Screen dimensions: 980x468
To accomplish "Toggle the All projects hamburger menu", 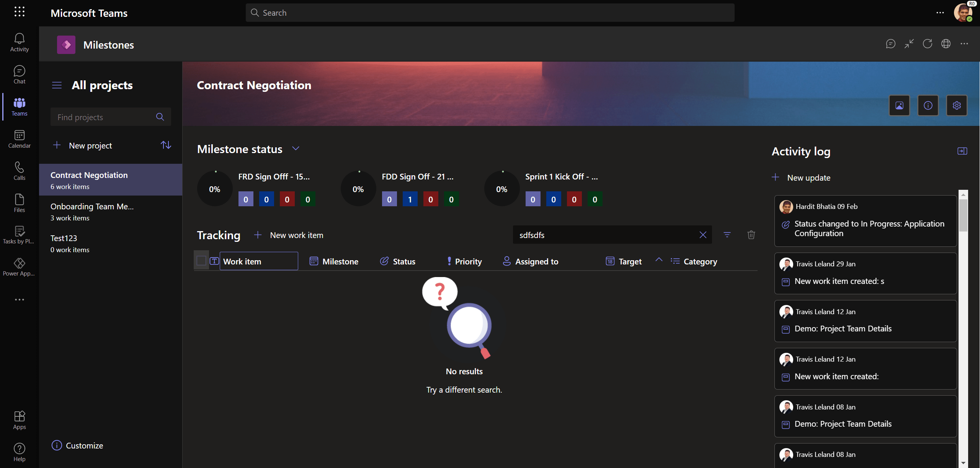I will pyautogui.click(x=57, y=85).
